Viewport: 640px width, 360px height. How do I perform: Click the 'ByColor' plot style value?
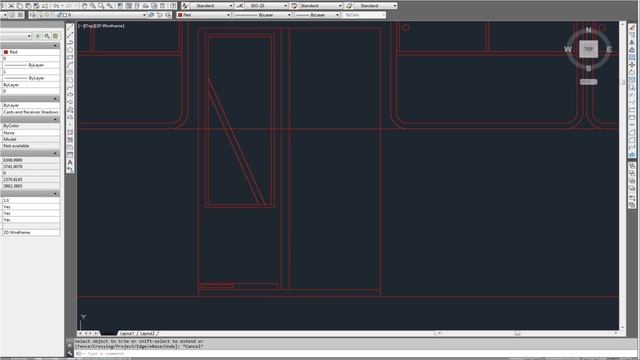pyautogui.click(x=31, y=126)
